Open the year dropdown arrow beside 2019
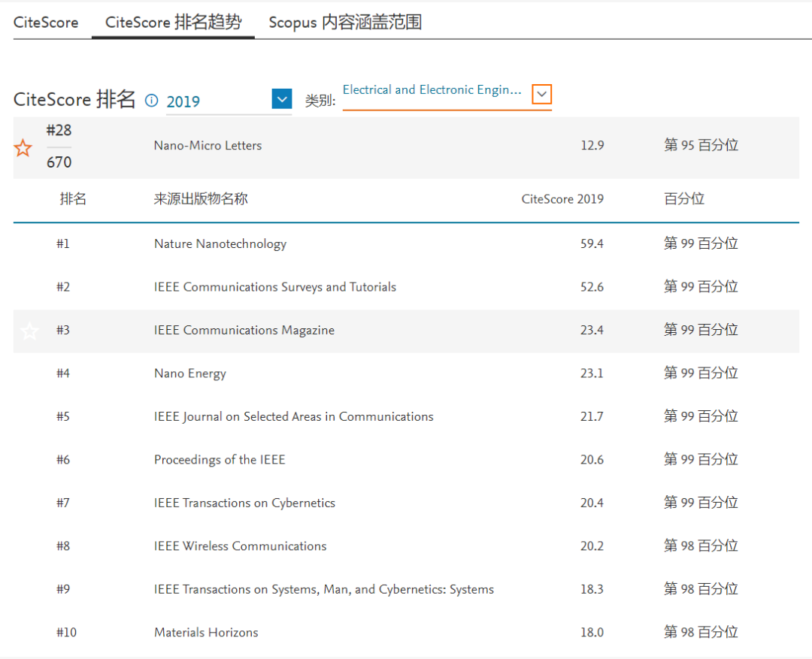812x659 pixels. tap(282, 99)
